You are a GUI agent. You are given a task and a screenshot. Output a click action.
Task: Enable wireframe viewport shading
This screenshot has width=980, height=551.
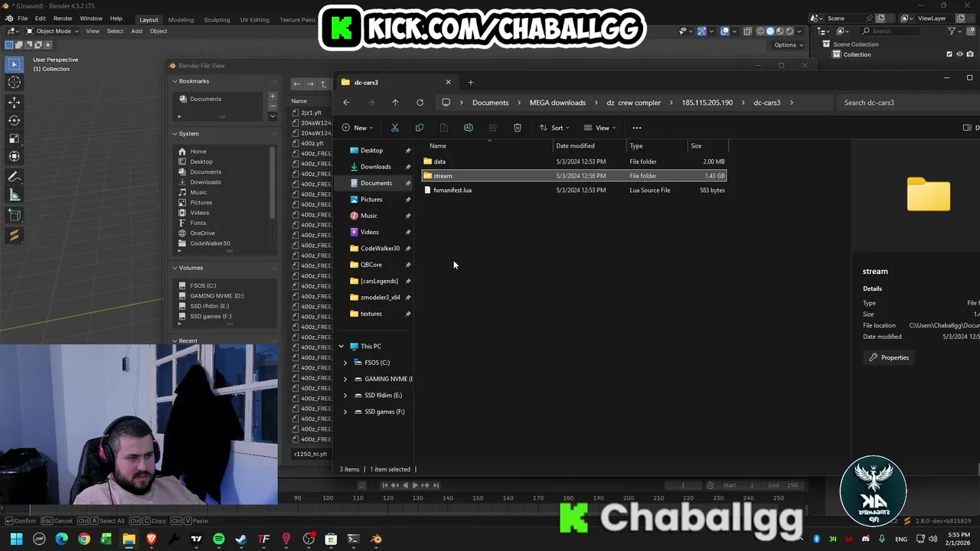[759, 31]
